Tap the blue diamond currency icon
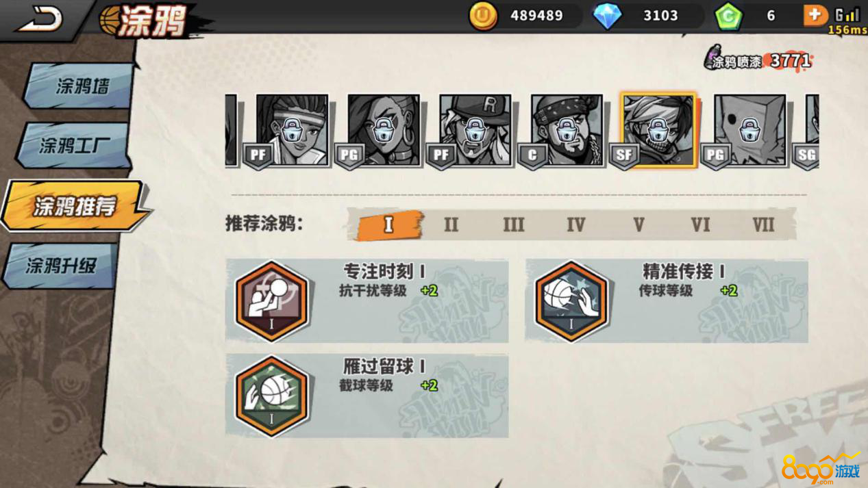This screenshot has width=868, height=488. click(x=607, y=16)
